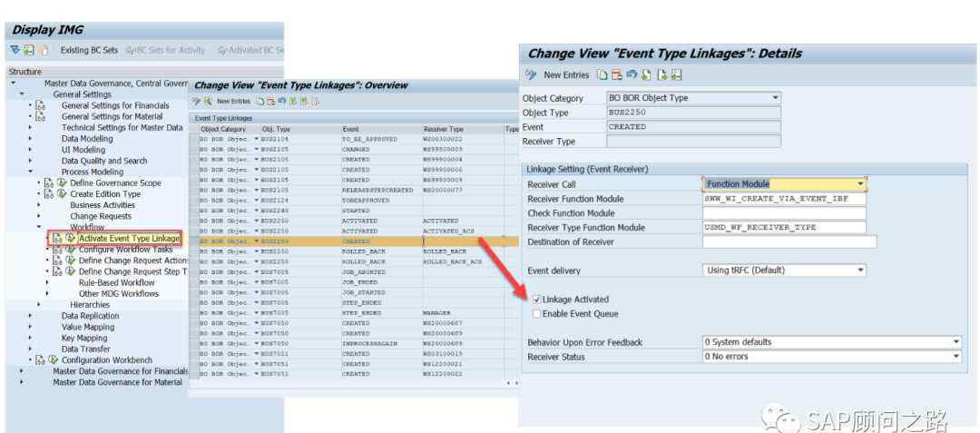Screen dimensions: 980x433
Task: Collapse the Process Modeling tree node
Action: 30,172
